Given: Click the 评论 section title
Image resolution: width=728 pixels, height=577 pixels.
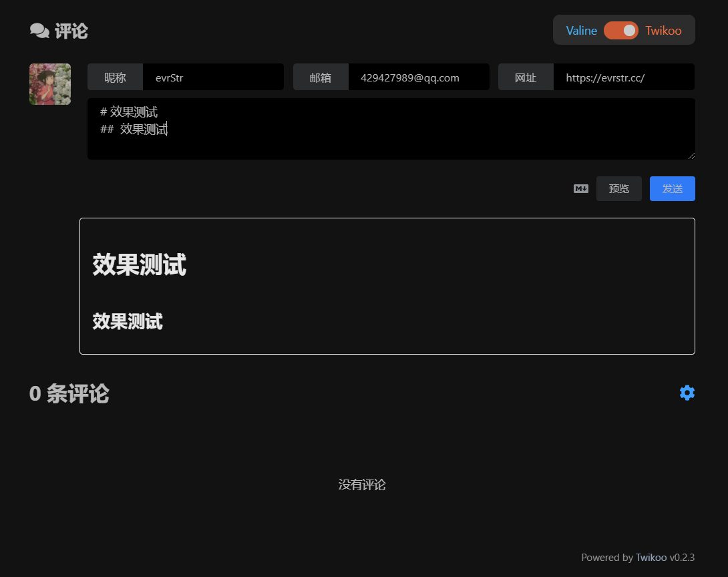Looking at the screenshot, I should point(71,31).
